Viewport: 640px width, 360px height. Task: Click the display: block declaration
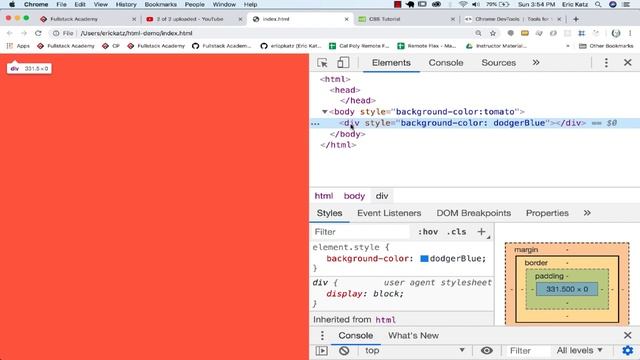[364, 294]
